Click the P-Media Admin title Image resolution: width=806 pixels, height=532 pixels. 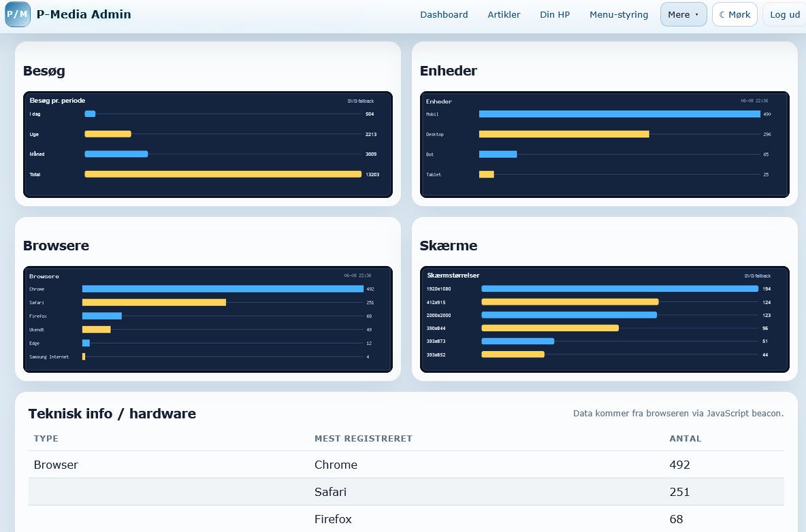click(84, 14)
